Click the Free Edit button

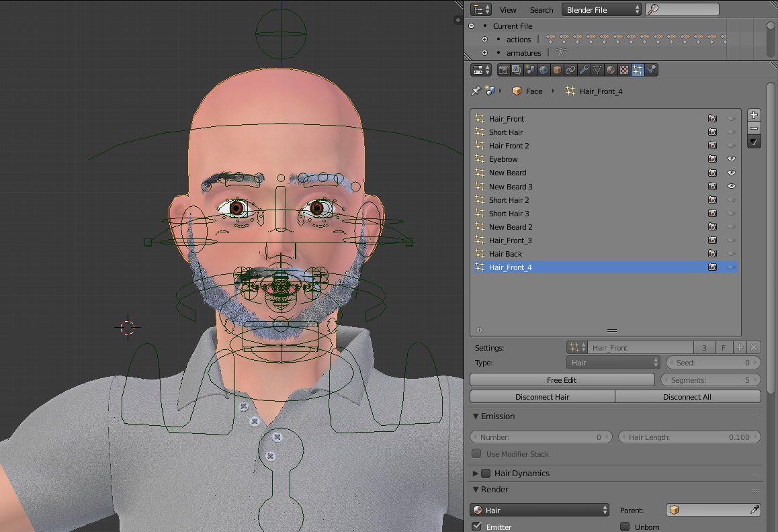tap(562, 380)
